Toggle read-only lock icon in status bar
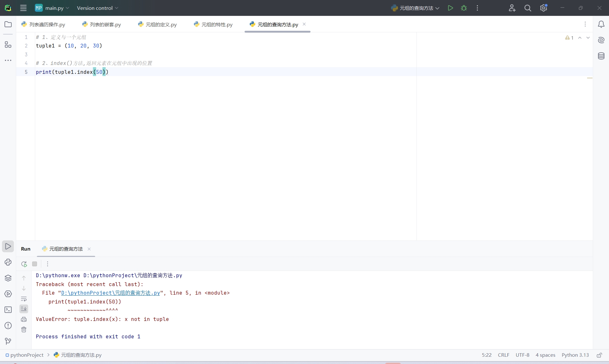This screenshot has height=364, width=609. pos(599,355)
